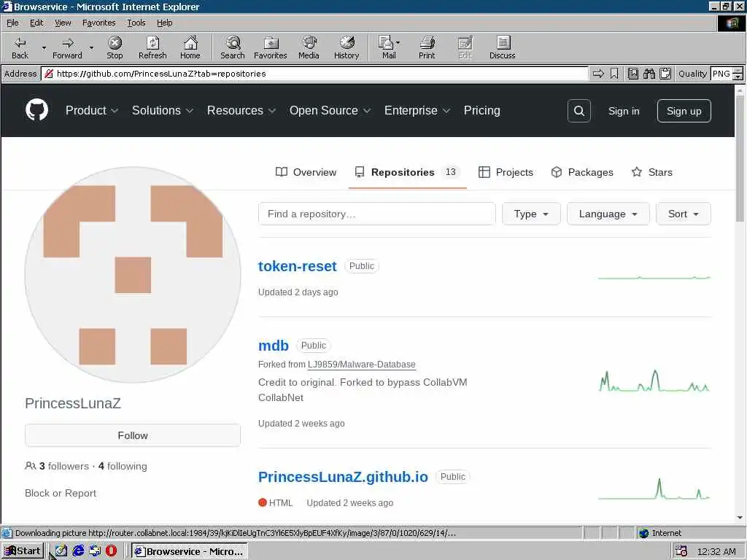Launch Opera from quick launch
This screenshot has height=560, width=747.
tap(112, 551)
